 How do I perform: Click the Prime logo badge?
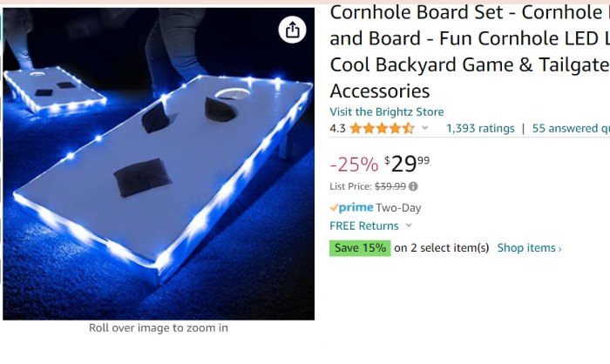tap(351, 207)
